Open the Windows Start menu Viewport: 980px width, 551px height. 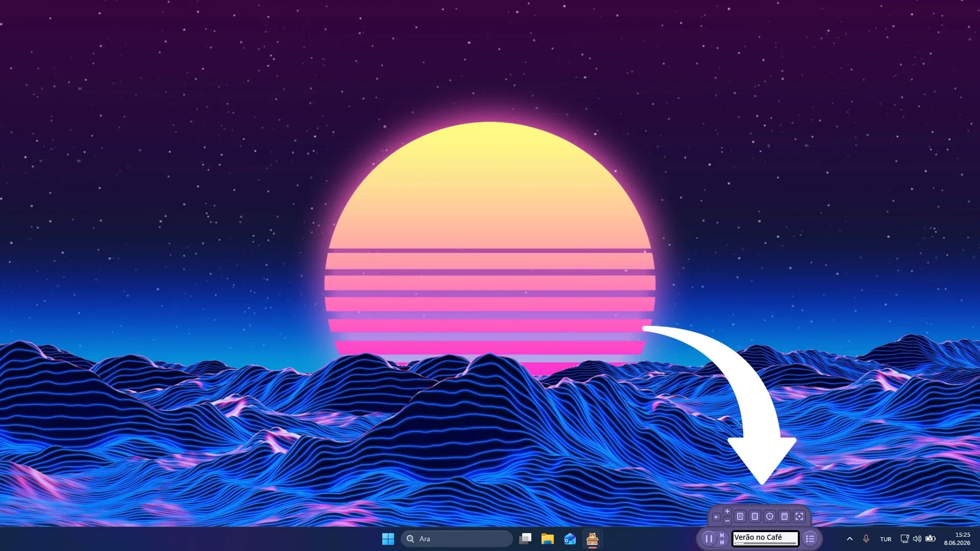click(388, 539)
